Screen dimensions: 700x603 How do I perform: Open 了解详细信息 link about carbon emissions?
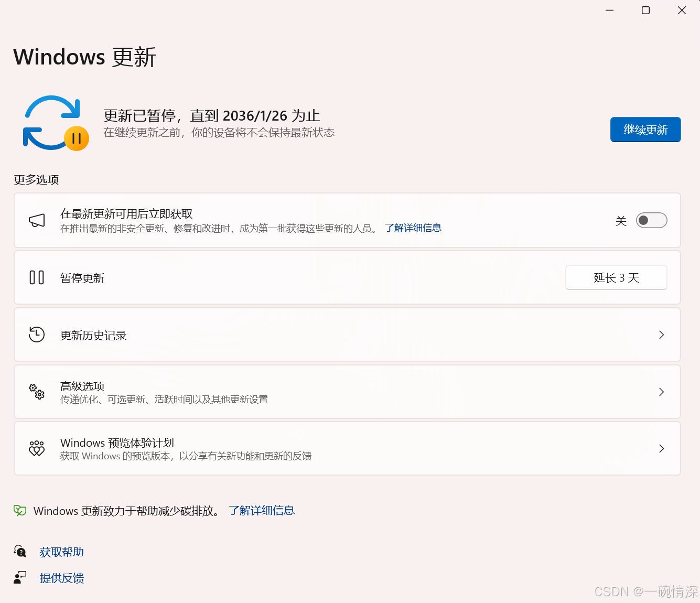262,511
